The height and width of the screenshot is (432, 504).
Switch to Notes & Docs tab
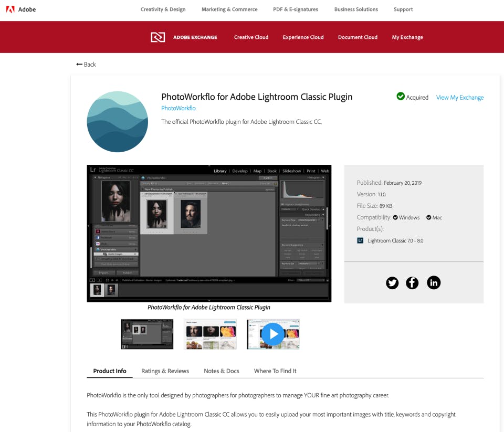click(x=222, y=371)
